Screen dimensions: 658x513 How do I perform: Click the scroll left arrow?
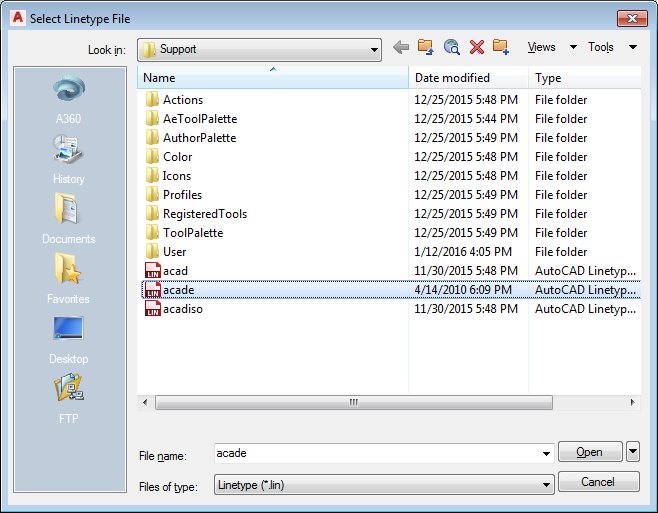coord(145,402)
